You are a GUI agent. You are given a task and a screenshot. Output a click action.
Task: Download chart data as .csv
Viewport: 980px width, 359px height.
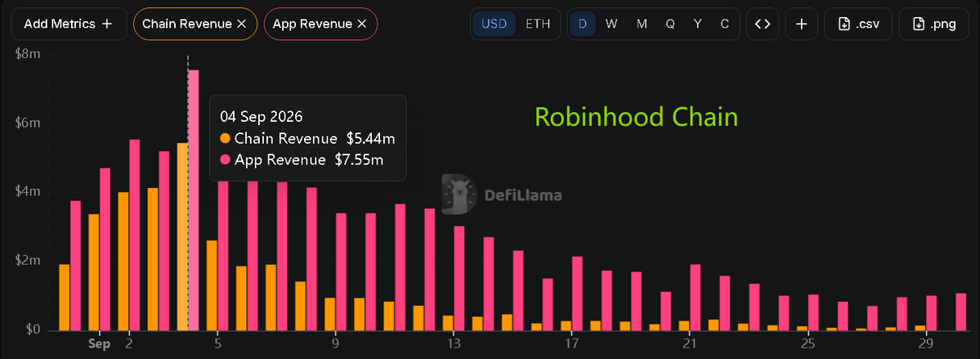pyautogui.click(x=858, y=24)
